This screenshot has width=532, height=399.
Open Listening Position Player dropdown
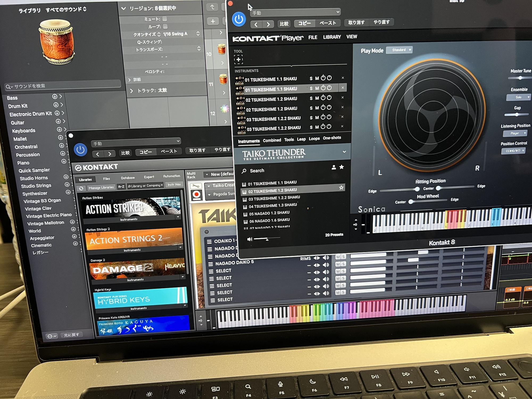(x=515, y=133)
